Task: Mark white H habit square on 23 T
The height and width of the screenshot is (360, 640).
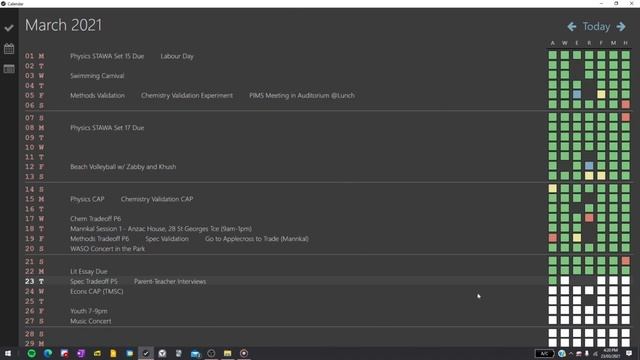Action: point(626,280)
